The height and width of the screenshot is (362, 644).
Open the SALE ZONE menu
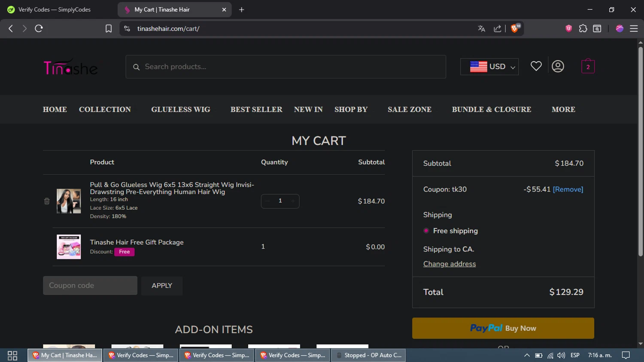(410, 110)
